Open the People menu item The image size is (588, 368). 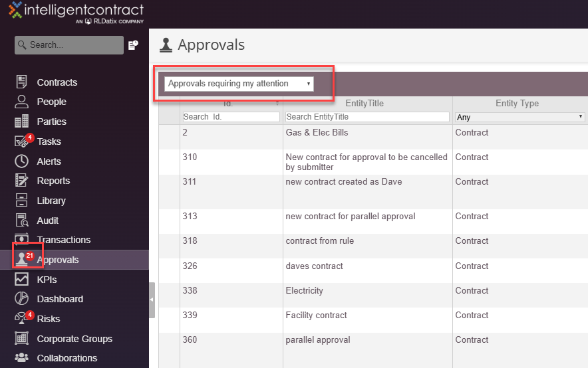point(51,102)
